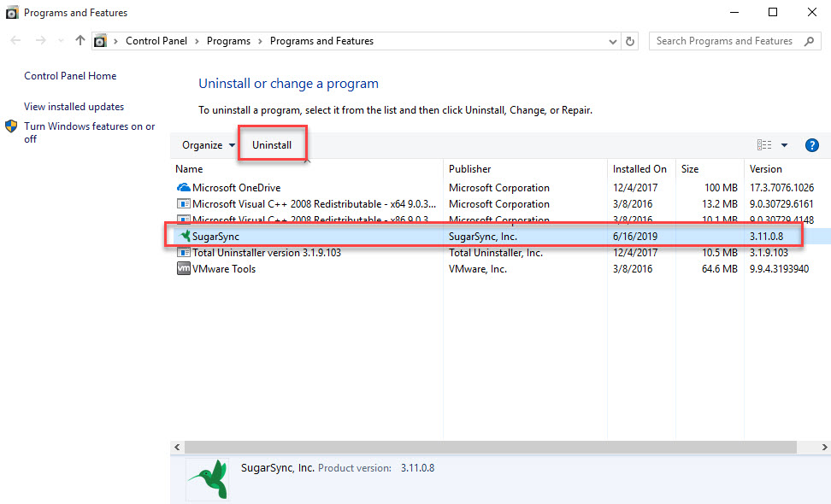Screen dimensions: 831x504
Task: Minimize the Programs and Features window
Action: (734, 12)
